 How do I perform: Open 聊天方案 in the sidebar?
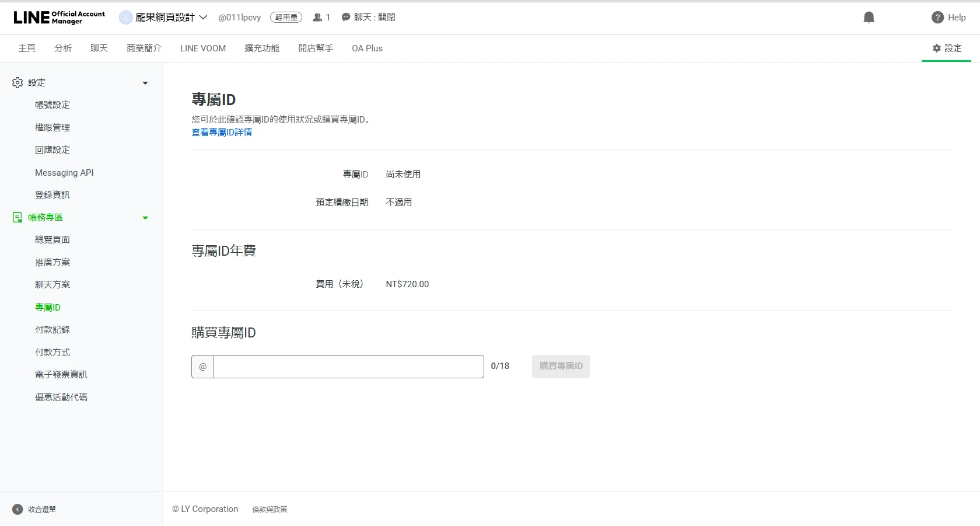52,285
